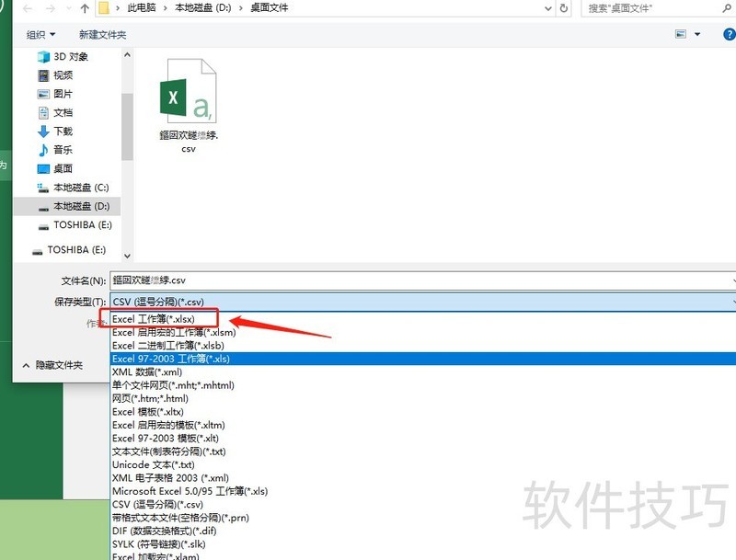This screenshot has height=560, width=736.
Task: Click the search magnifier icon
Action: tap(727, 8)
